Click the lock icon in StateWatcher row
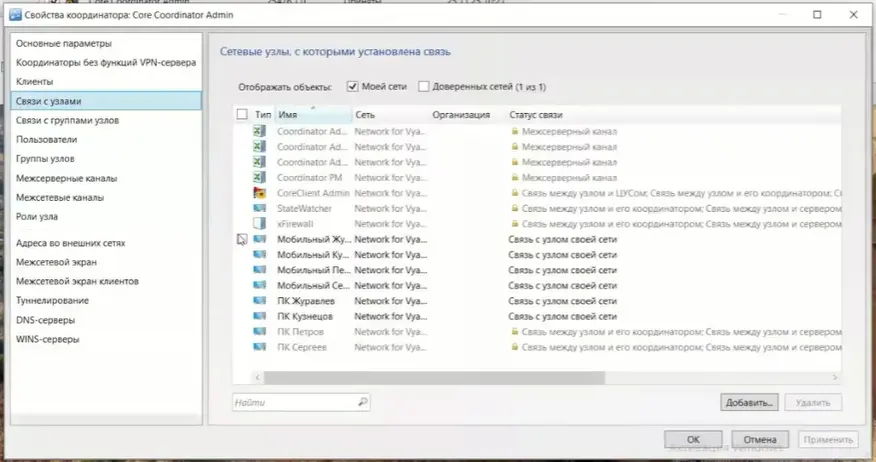The image size is (876, 462). coord(515,208)
